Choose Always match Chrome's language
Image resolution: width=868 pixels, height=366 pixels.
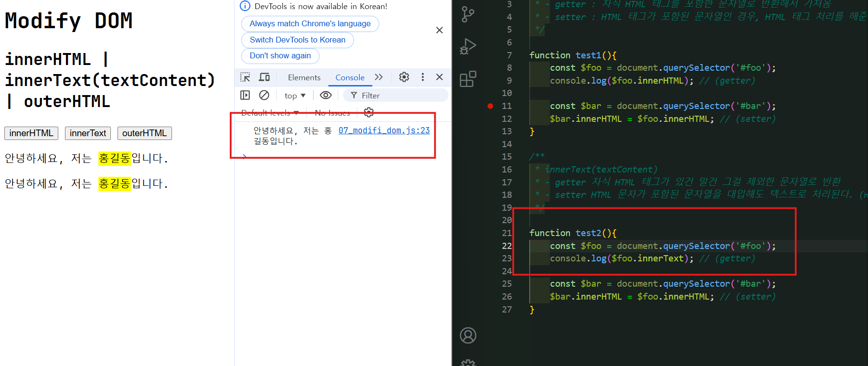click(x=310, y=24)
